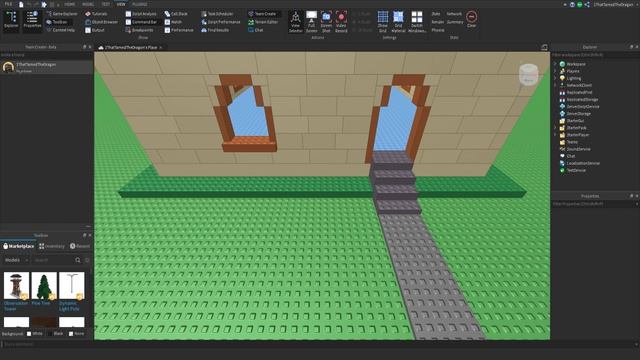Image resolution: width=640 pixels, height=360 pixels.
Task: Toggle the Properties panel button
Action: coord(32,20)
